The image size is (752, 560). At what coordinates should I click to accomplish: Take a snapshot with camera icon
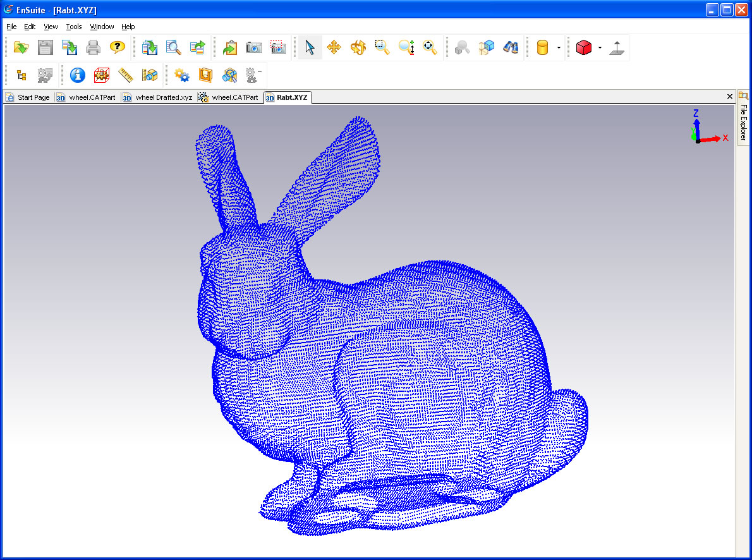coord(253,47)
